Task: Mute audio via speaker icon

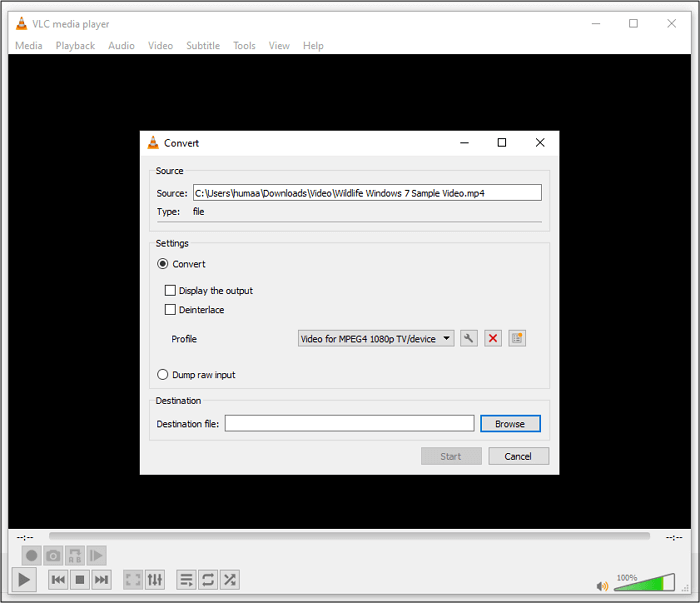Action: pos(602,586)
